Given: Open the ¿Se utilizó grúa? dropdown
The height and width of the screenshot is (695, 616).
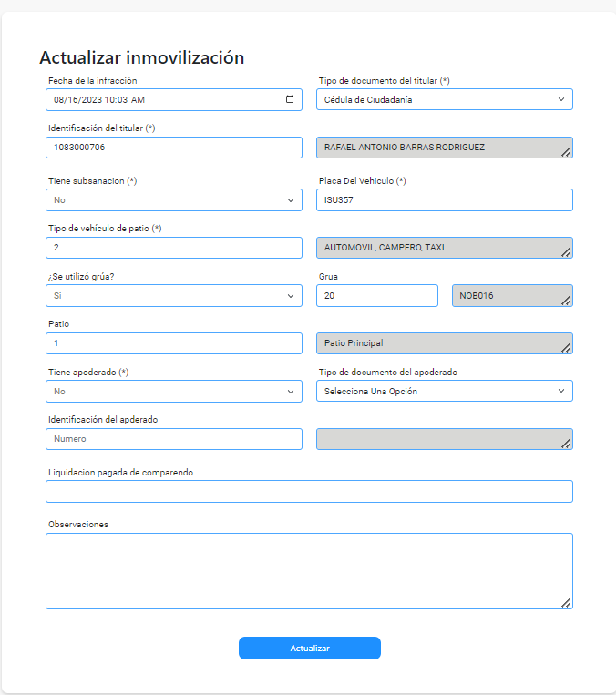Looking at the screenshot, I should point(174,296).
